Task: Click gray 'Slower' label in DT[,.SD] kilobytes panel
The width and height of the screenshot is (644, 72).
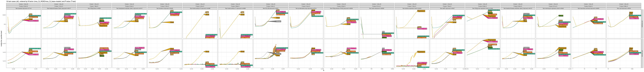Action: (278, 21)
